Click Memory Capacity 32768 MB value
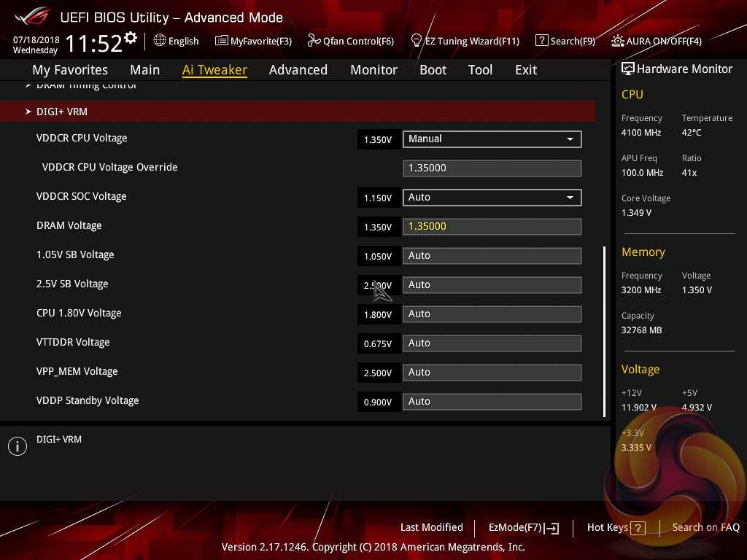 [641, 330]
